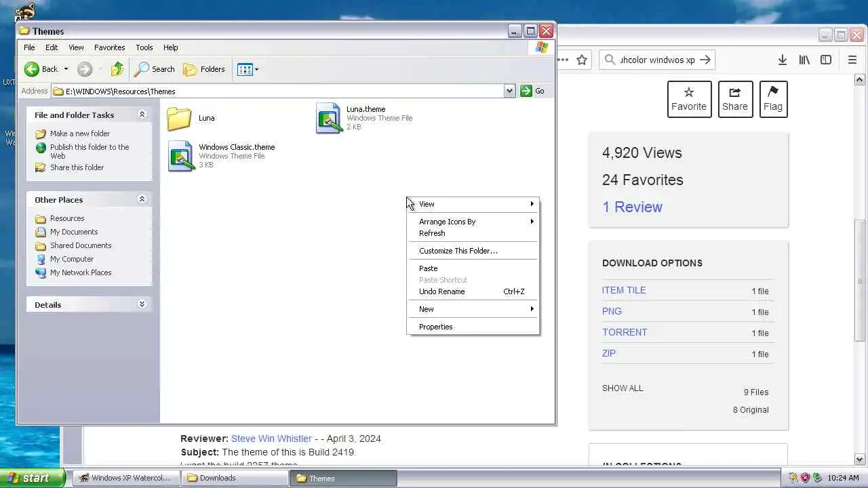Choose Customize This Folder in the context menu

click(x=473, y=251)
